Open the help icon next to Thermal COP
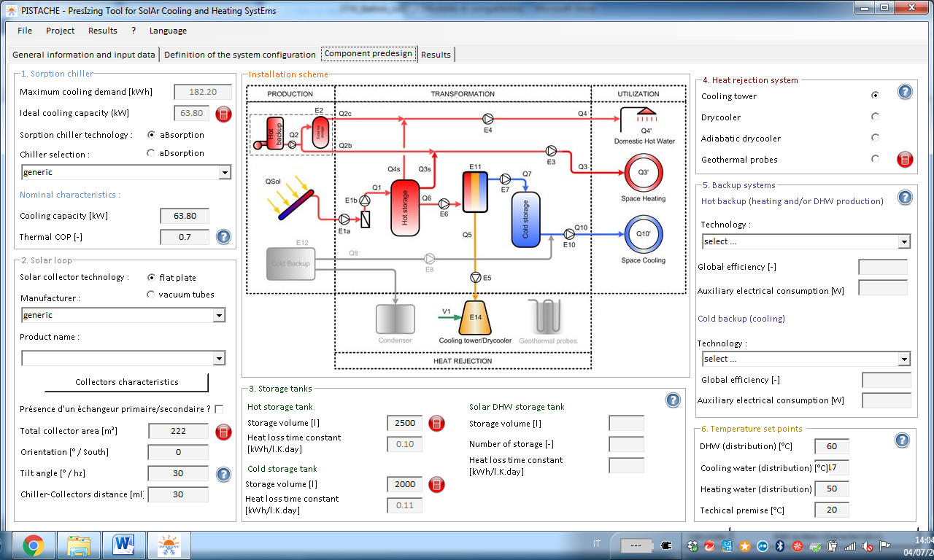 224,237
